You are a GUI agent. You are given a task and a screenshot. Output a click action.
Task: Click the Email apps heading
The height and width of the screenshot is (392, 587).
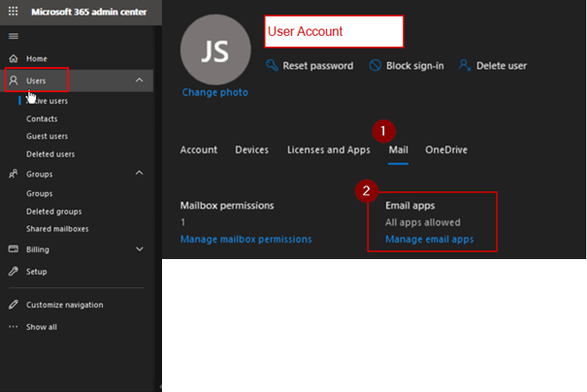[410, 206]
